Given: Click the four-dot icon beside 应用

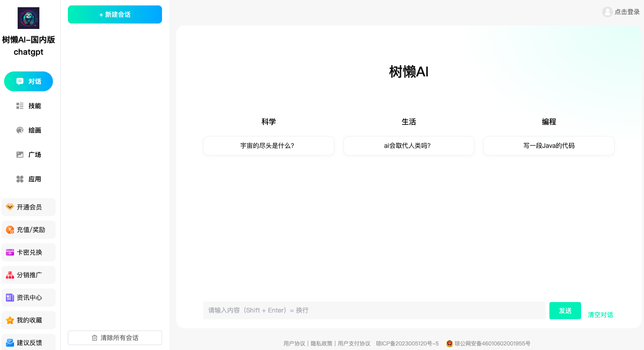Looking at the screenshot, I should pos(20,179).
